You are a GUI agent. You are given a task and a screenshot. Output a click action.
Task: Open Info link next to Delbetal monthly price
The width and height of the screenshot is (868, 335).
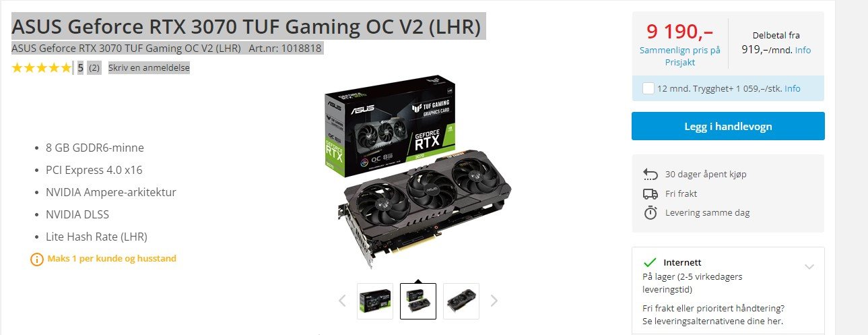coord(803,50)
